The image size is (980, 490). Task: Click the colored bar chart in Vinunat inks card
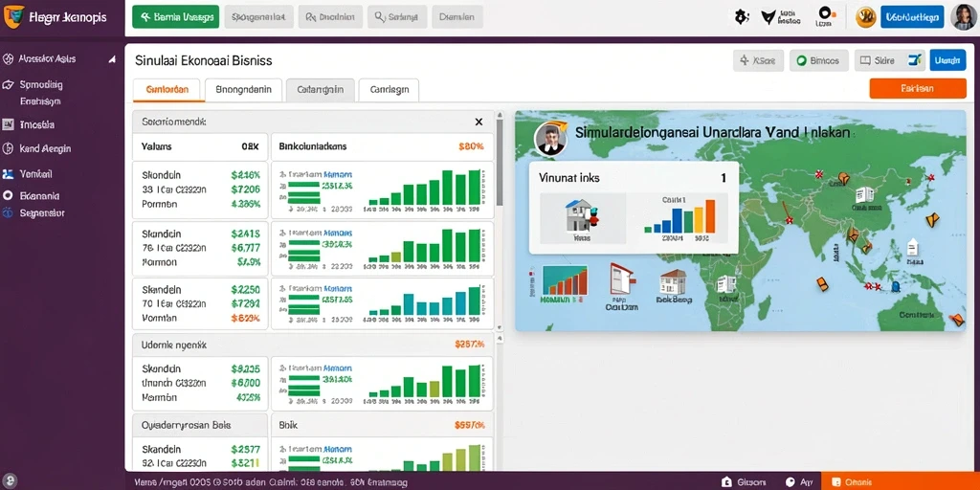pyautogui.click(x=680, y=216)
